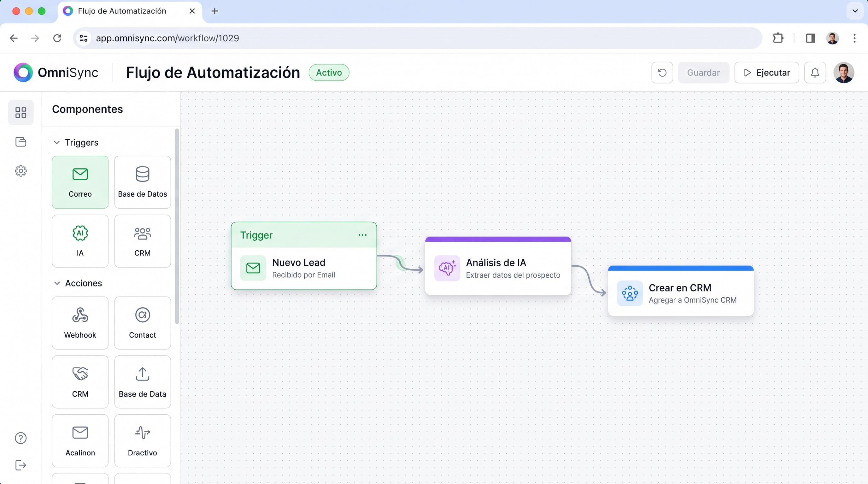Open notifications bell in the header
868x484 pixels.
(x=815, y=72)
